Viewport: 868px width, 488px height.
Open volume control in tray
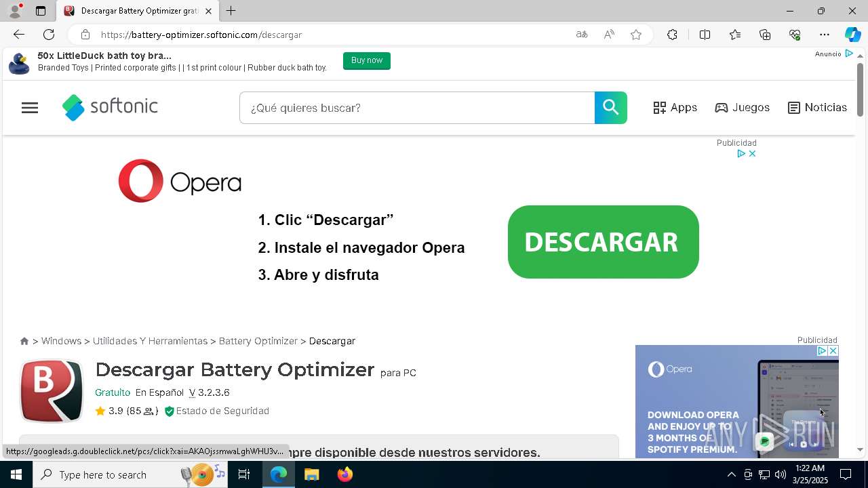[781, 474]
